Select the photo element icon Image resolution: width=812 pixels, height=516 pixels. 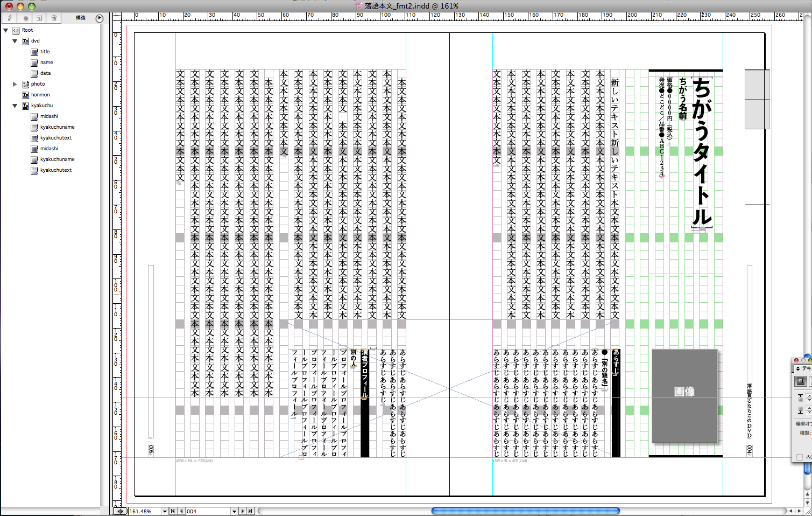pos(25,84)
